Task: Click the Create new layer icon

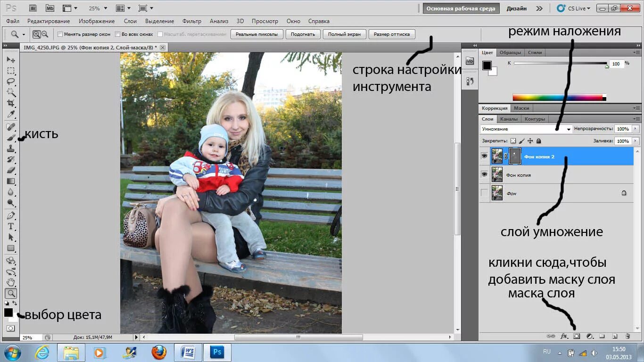Action: pyautogui.click(x=614, y=337)
